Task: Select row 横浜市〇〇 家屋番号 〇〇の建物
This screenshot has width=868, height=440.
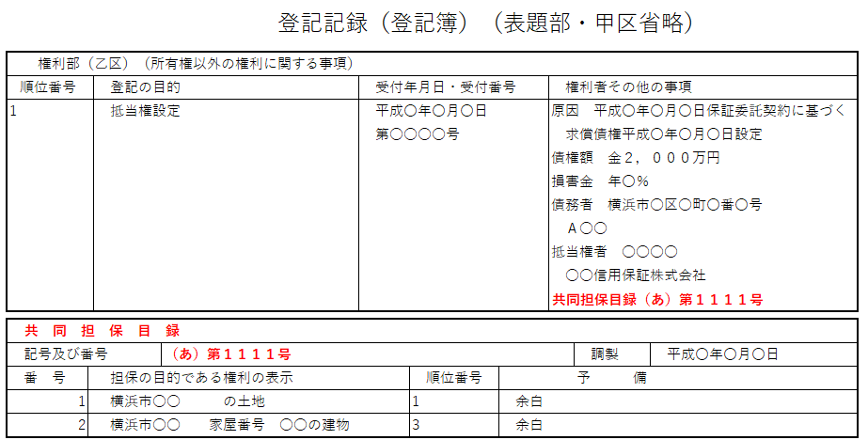Action: pos(229,425)
